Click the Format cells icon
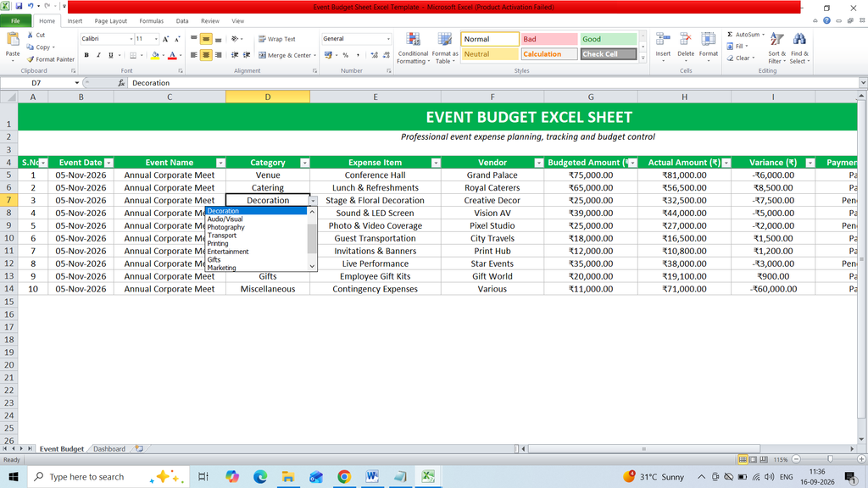The width and height of the screenshot is (868, 488). (708, 40)
